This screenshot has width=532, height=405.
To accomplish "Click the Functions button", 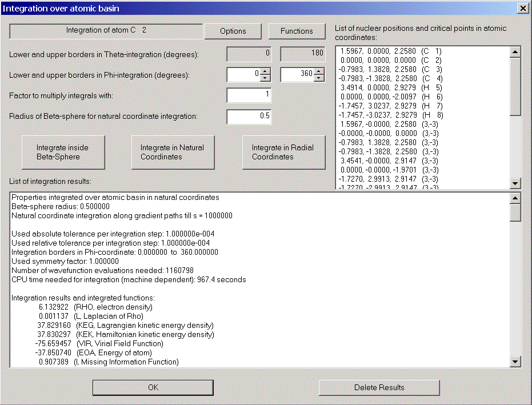I will point(297,31).
